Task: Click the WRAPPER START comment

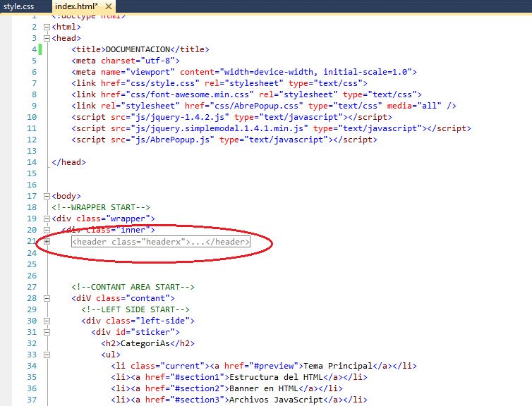Action: [101, 207]
